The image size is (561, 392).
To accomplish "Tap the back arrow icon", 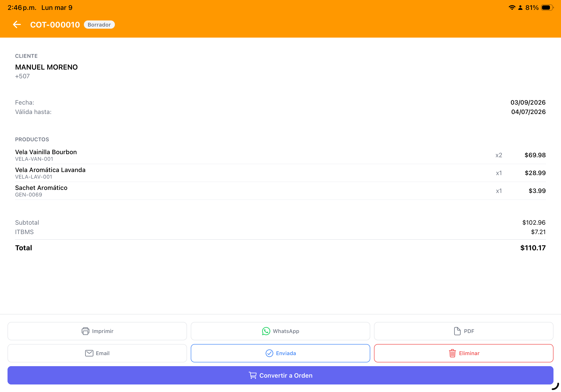I will tap(17, 25).
